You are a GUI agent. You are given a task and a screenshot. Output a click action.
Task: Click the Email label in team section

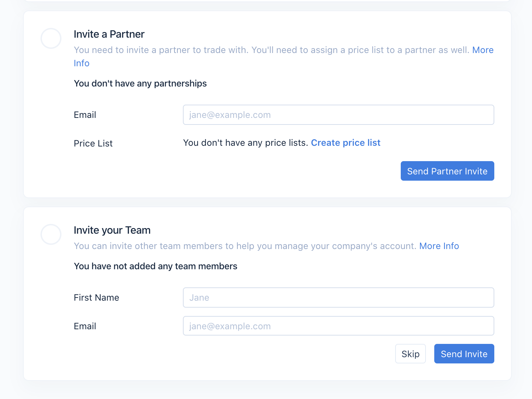[x=85, y=326]
